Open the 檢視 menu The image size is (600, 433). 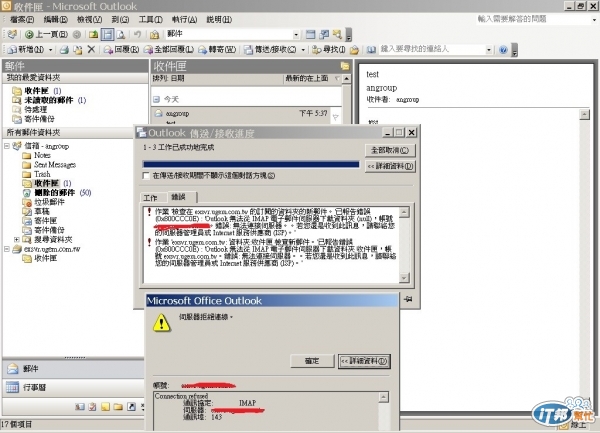(89, 19)
